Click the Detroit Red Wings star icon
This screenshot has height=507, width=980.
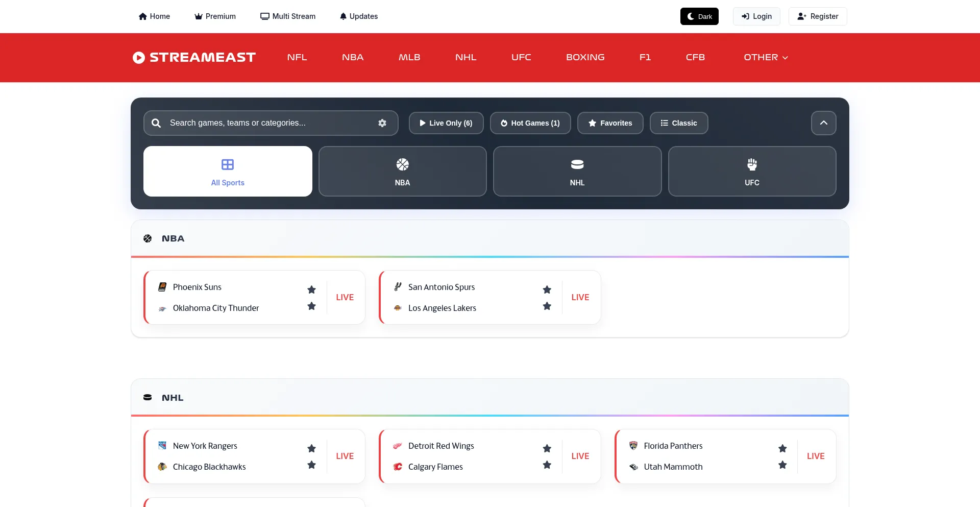point(547,448)
